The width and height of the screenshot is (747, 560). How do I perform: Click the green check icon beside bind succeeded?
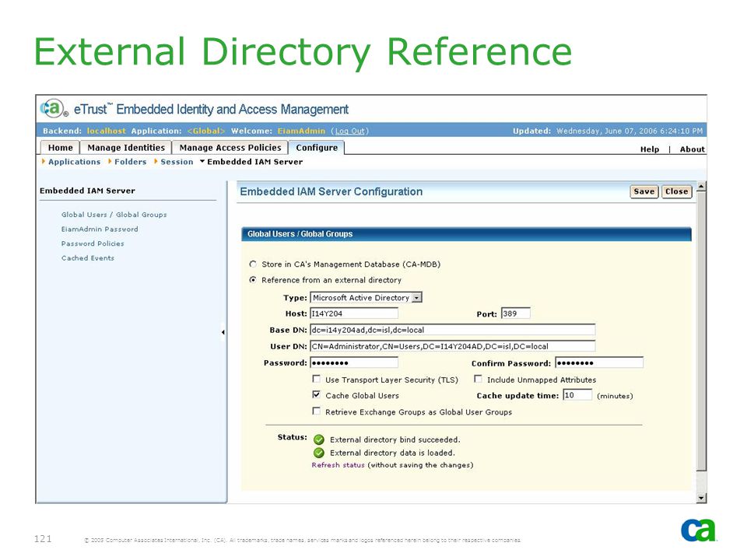[319, 439]
